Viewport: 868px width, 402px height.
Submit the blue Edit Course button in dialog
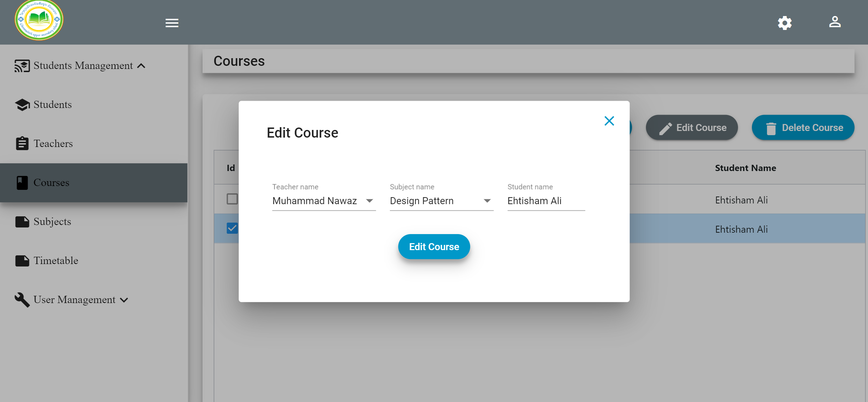pos(434,247)
